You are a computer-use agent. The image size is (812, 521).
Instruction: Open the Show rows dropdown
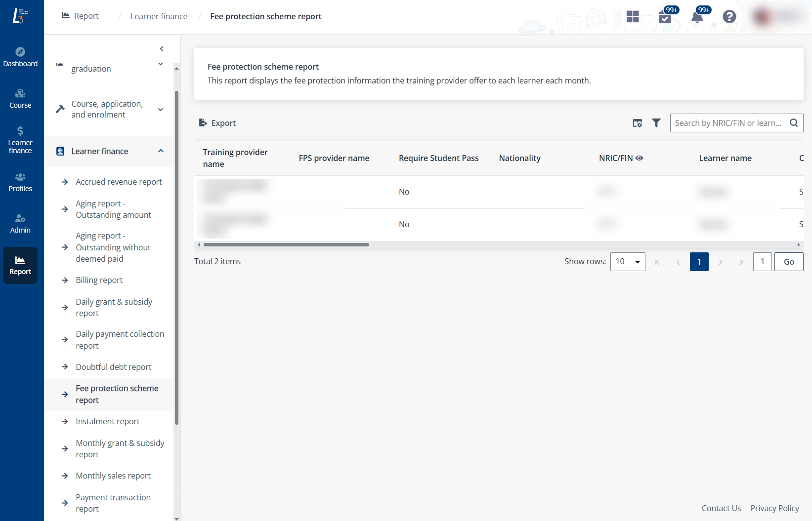pyautogui.click(x=628, y=262)
